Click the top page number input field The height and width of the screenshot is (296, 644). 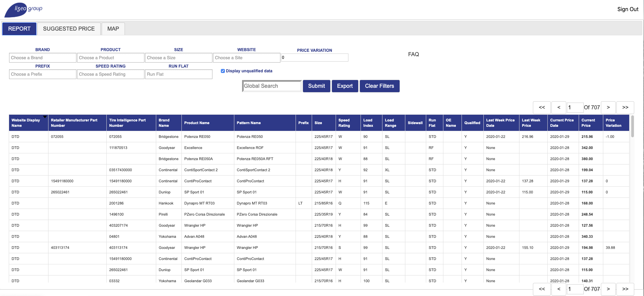pos(575,108)
